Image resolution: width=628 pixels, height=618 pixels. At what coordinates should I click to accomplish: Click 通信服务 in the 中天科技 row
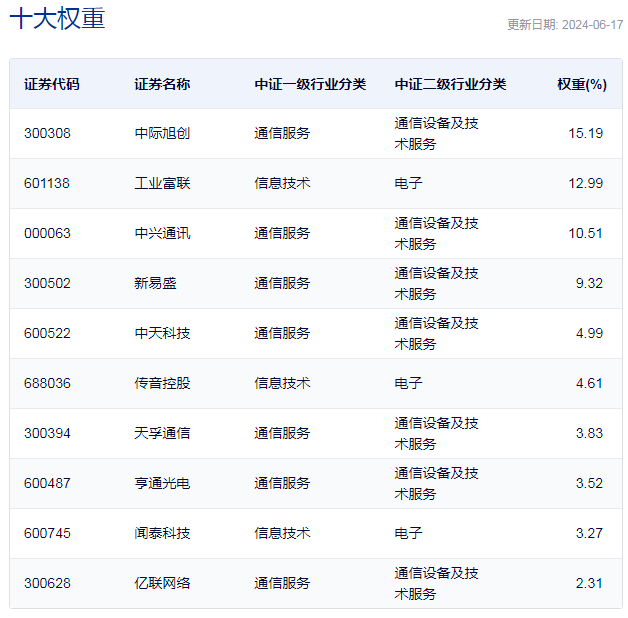[x=282, y=333]
